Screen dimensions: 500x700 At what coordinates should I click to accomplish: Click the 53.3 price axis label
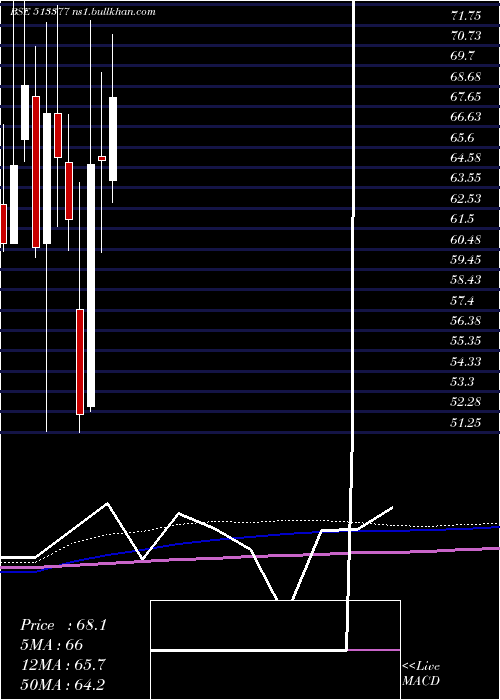point(463,382)
